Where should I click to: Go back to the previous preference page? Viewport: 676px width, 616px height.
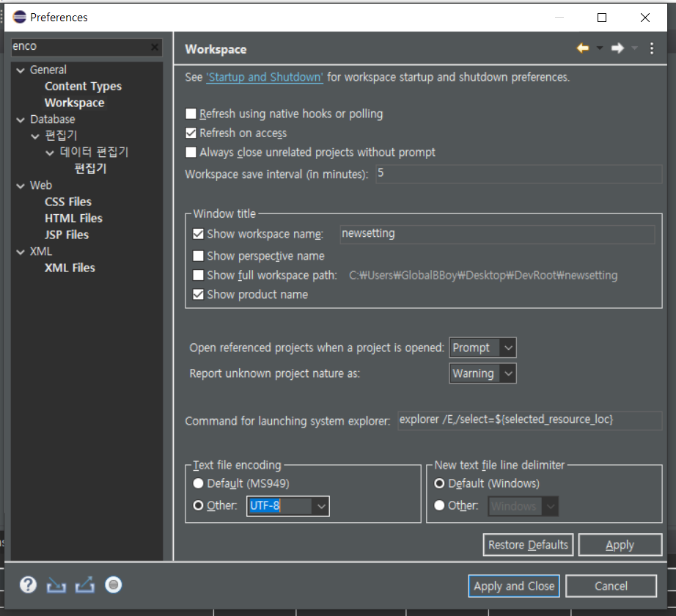tap(583, 48)
